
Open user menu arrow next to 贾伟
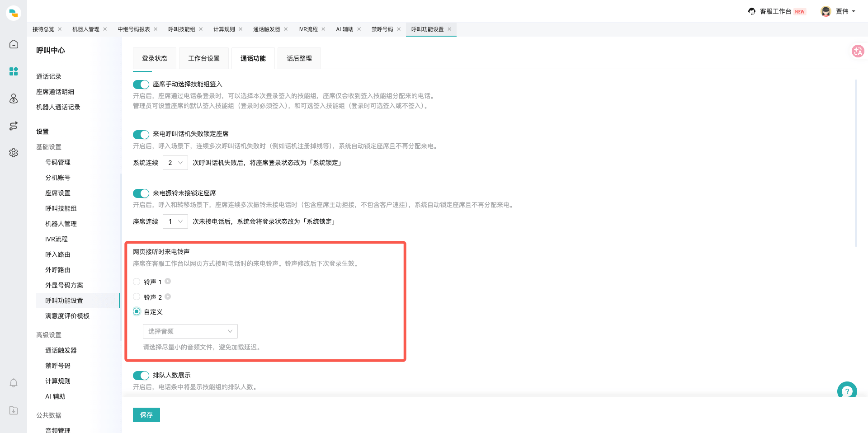[x=854, y=11]
